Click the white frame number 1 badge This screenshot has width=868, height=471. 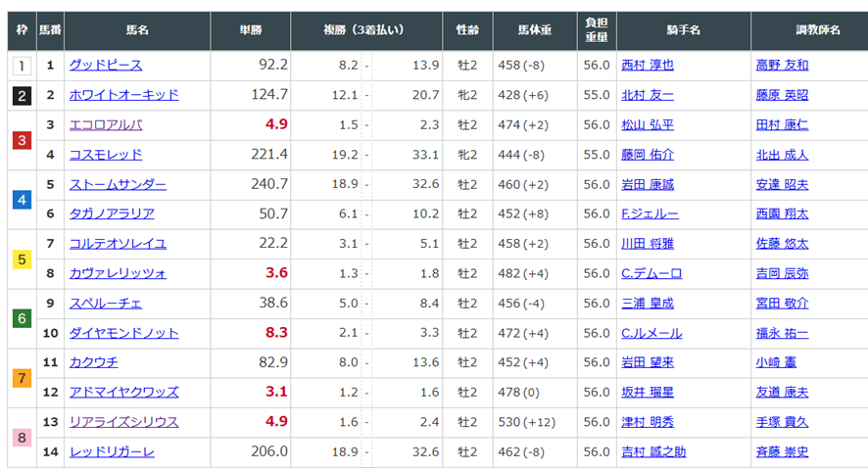[22, 66]
